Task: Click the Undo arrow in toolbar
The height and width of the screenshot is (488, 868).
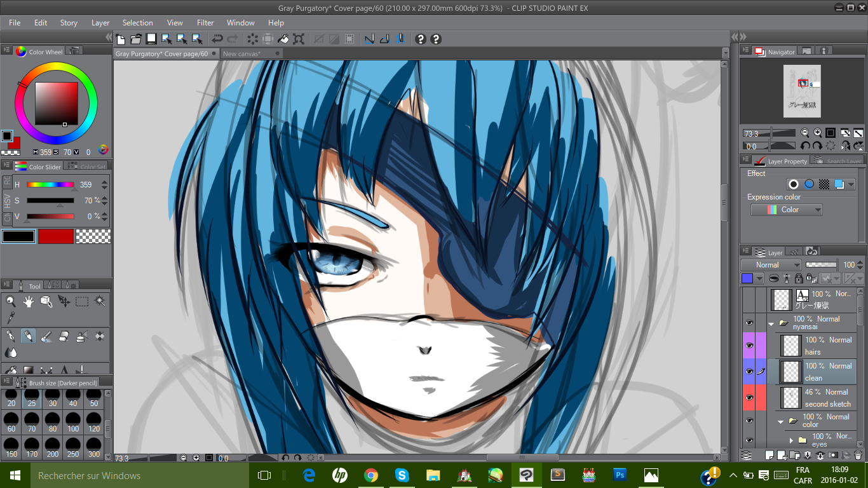Action: pyautogui.click(x=218, y=39)
